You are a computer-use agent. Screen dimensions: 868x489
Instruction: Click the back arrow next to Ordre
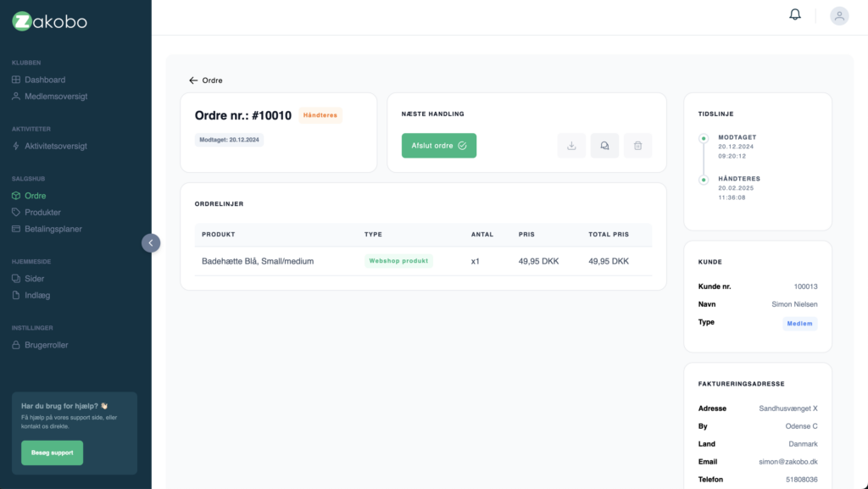click(193, 81)
